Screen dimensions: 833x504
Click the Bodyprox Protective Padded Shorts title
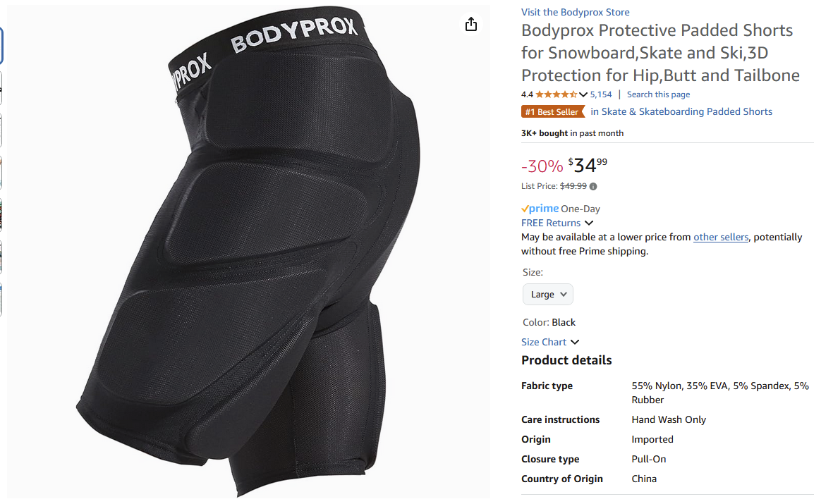pyautogui.click(x=660, y=53)
